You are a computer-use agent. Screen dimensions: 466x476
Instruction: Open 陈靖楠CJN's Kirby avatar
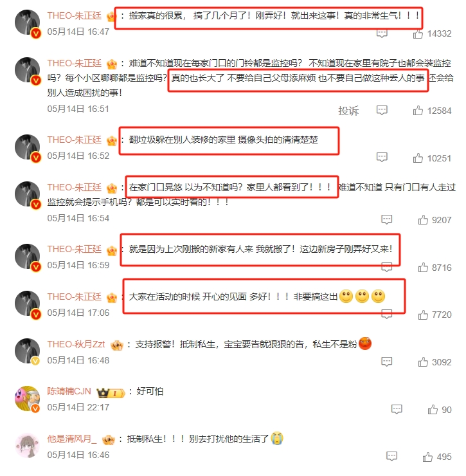pyautogui.click(x=27, y=398)
